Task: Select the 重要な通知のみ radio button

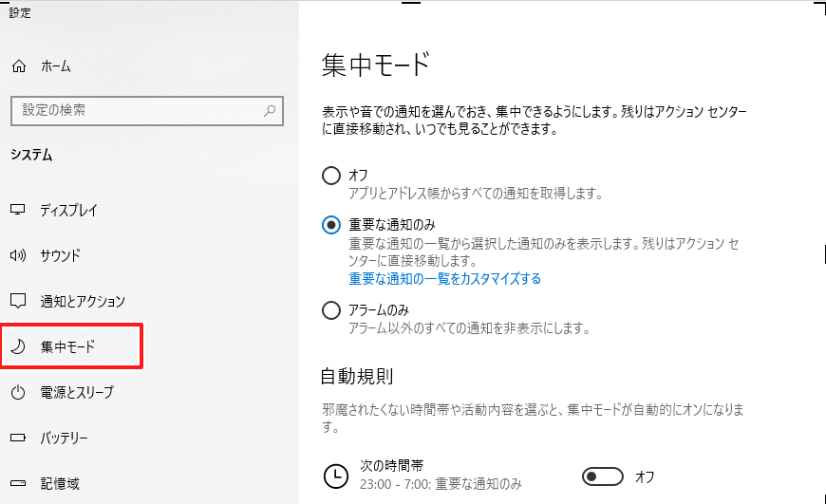Action: (x=330, y=225)
